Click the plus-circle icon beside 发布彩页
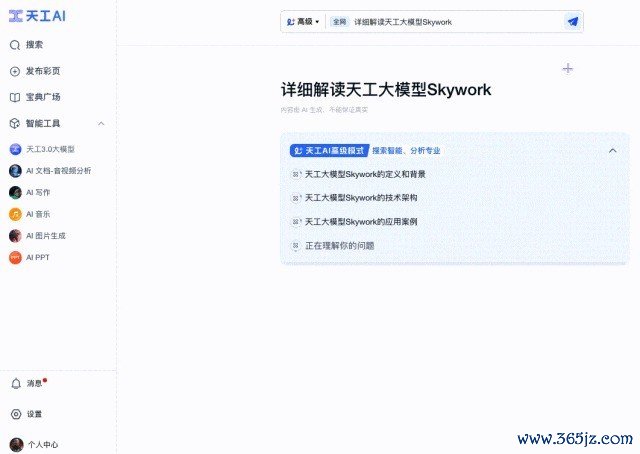This screenshot has width=640, height=454. coord(15,71)
